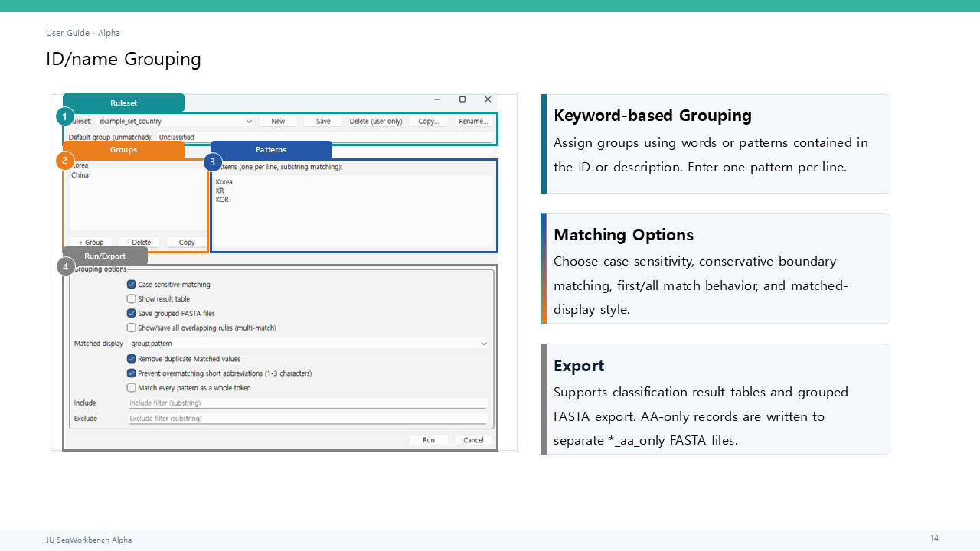This screenshot has width=980, height=551.
Task: Open the Ruleset dropdown example_set_country
Action: pos(175,121)
